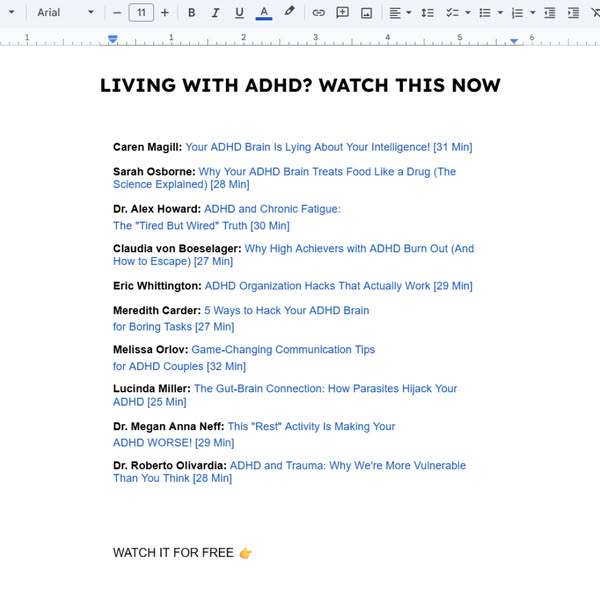Click 'for Boring Tasks [27 Min]' link line
This screenshot has height=600, width=600.
pyautogui.click(x=174, y=327)
